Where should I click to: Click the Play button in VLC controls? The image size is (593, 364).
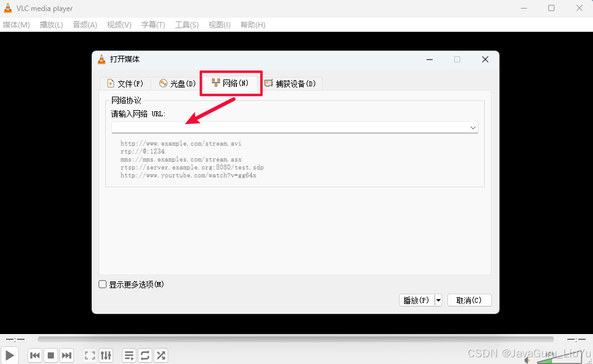[x=9, y=355]
